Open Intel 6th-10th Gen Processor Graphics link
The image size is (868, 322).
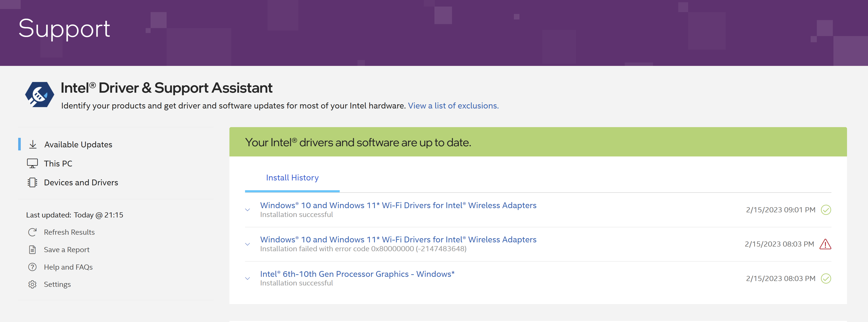(357, 274)
